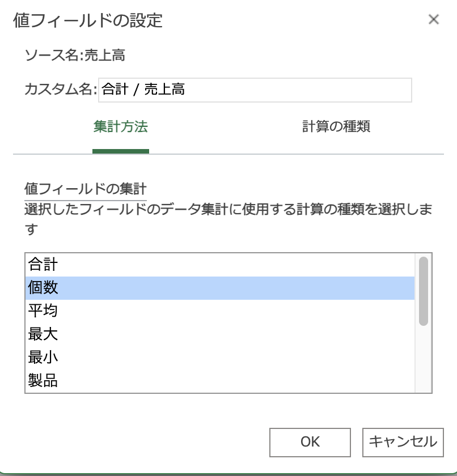Click the カスタム名 label text
Image resolution: width=457 pixels, height=476 pixels.
pos(60,90)
